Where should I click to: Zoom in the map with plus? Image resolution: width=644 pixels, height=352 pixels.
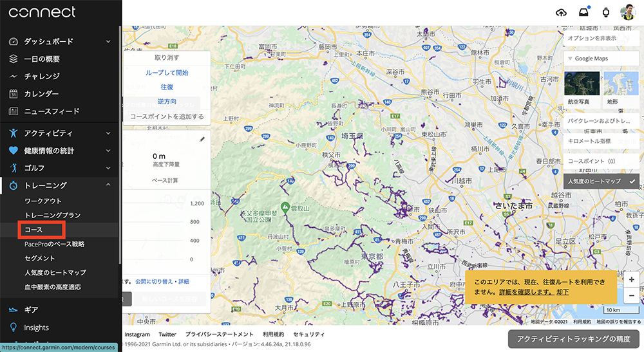631,280
